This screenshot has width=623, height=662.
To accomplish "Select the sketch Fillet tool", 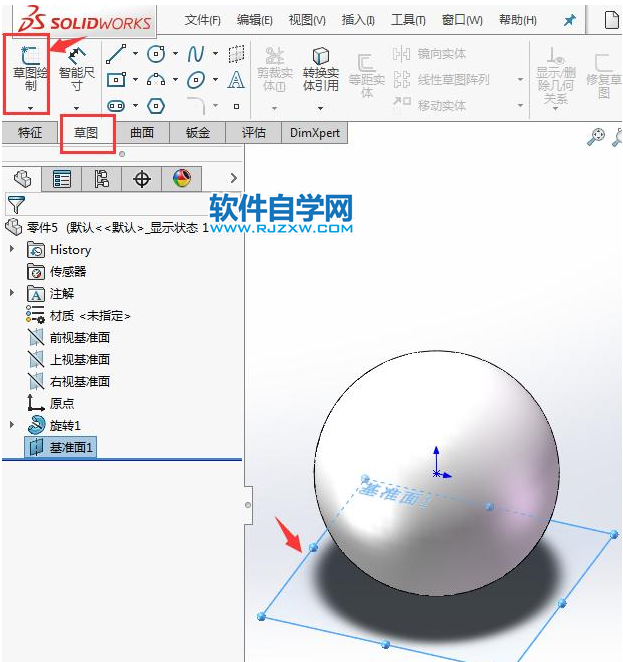I will 196,106.
